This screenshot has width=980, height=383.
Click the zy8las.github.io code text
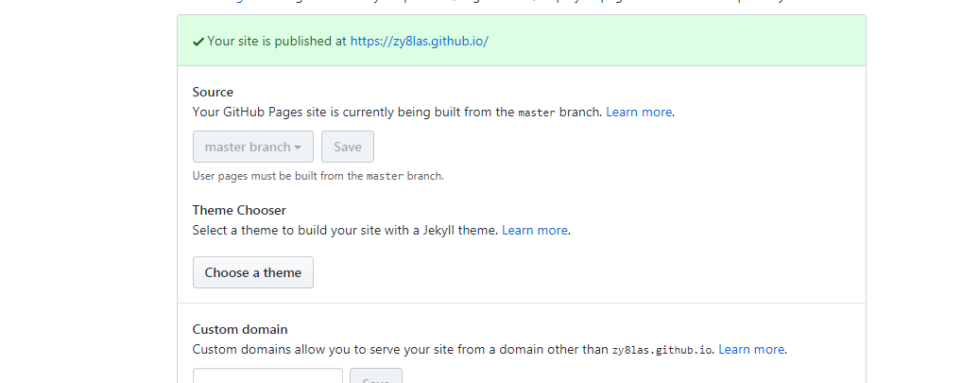click(662, 350)
